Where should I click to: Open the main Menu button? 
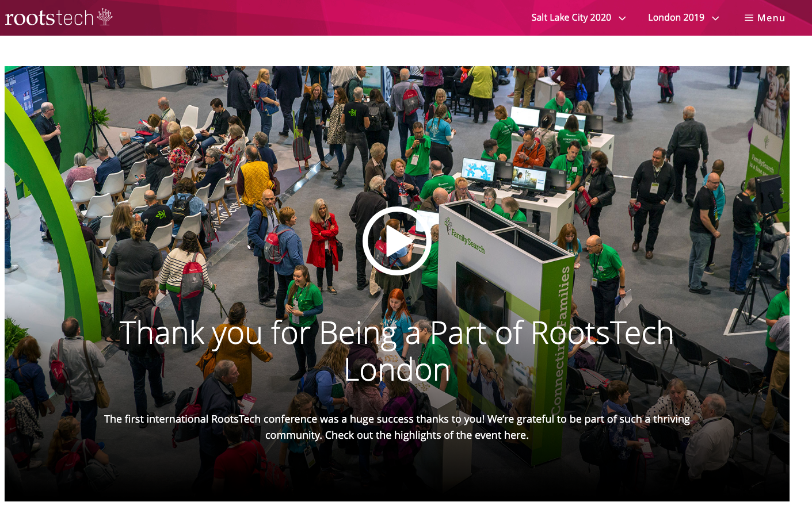click(765, 18)
